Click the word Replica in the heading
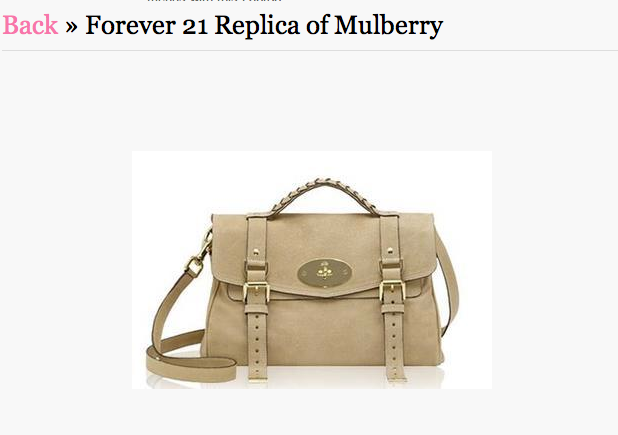This screenshot has width=618, height=435. pyautogui.click(x=257, y=26)
